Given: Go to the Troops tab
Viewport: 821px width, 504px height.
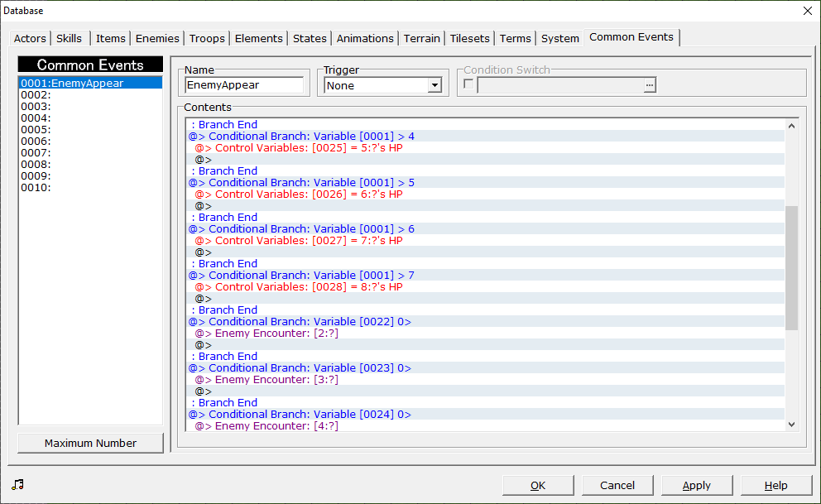Looking at the screenshot, I should pos(207,38).
